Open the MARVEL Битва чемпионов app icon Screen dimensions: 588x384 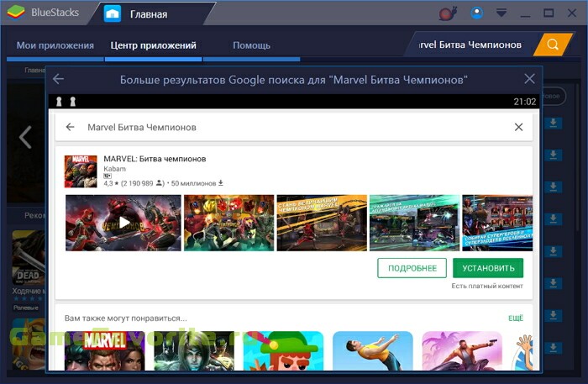(81, 171)
